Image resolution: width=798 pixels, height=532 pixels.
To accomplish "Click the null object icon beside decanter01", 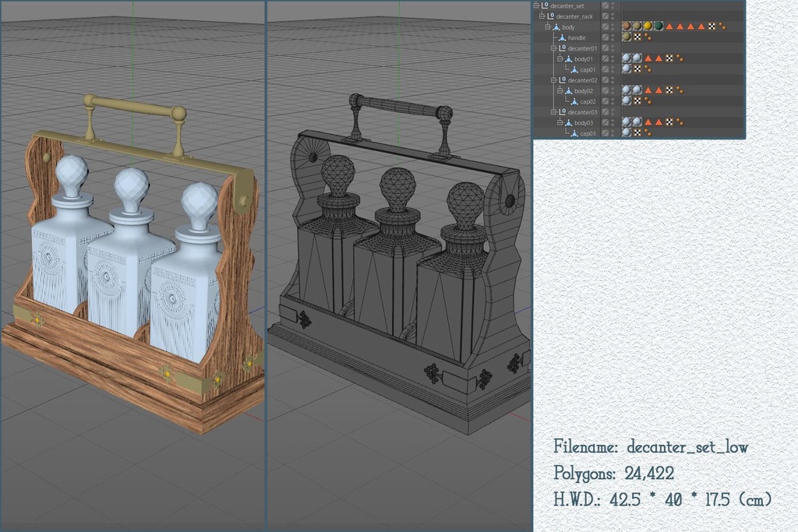I will (x=562, y=48).
